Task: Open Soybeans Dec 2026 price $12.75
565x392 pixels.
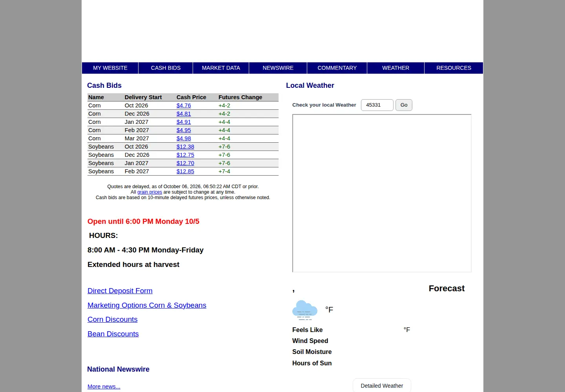Action: tap(185, 155)
